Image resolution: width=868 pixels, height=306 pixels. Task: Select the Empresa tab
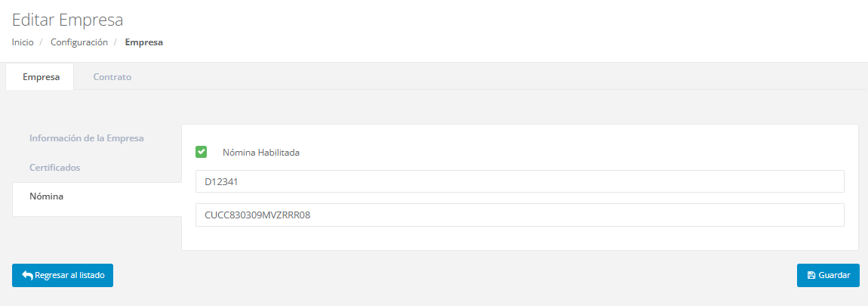pos(41,77)
